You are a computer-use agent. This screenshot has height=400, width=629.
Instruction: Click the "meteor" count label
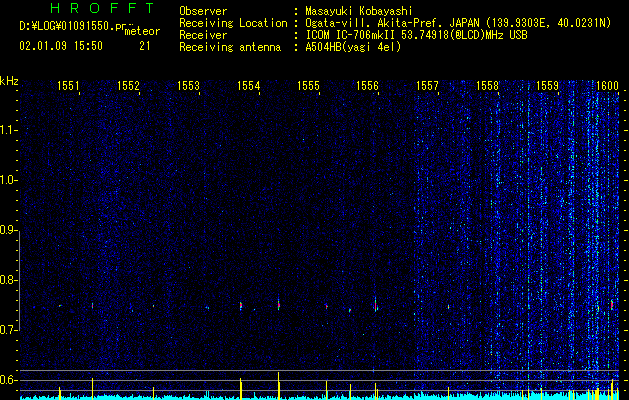142,31
